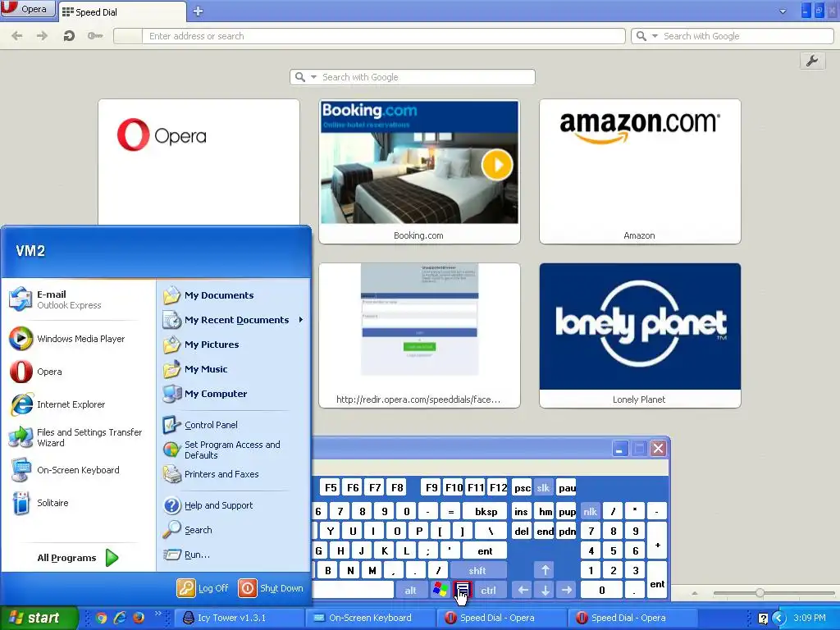Open the Booking.com speed dial
Screen dimensions: 840x630
click(419, 171)
